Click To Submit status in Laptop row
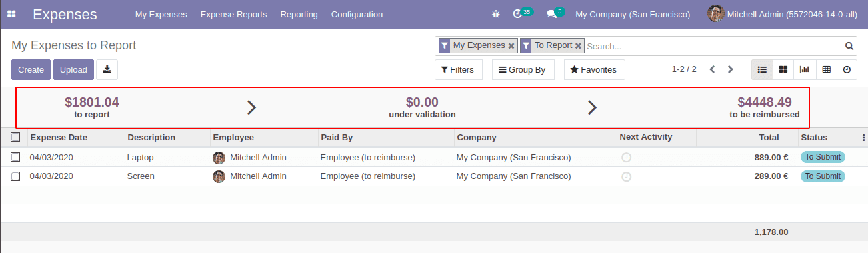This screenshot has width=868, height=253. click(x=823, y=157)
